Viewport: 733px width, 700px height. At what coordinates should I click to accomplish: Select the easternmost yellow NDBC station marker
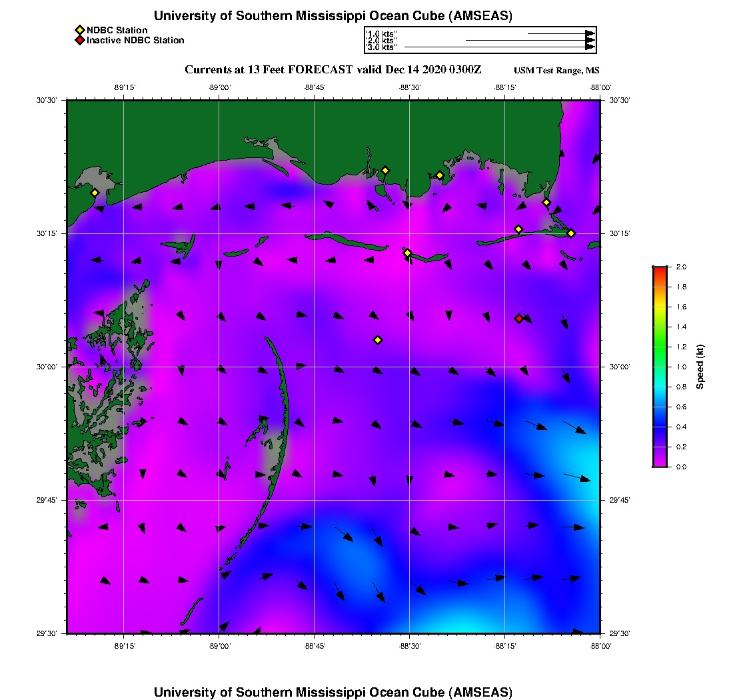click(x=571, y=233)
